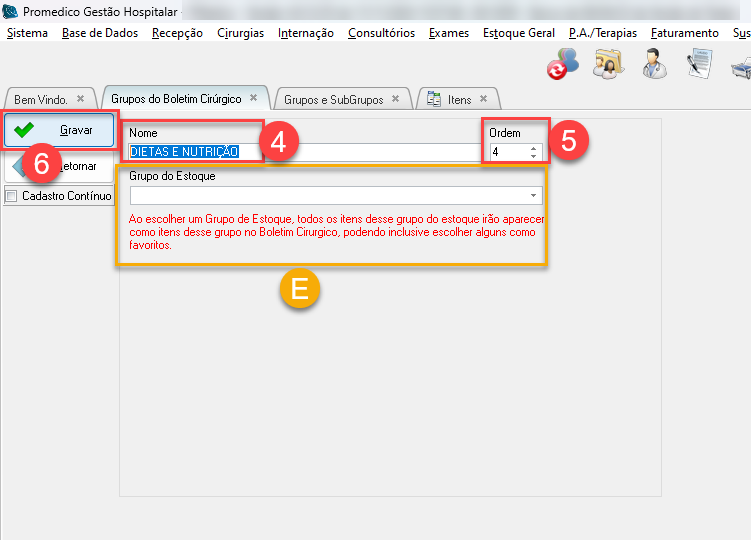Increase the Ordem value with up arrow

pos(534,148)
